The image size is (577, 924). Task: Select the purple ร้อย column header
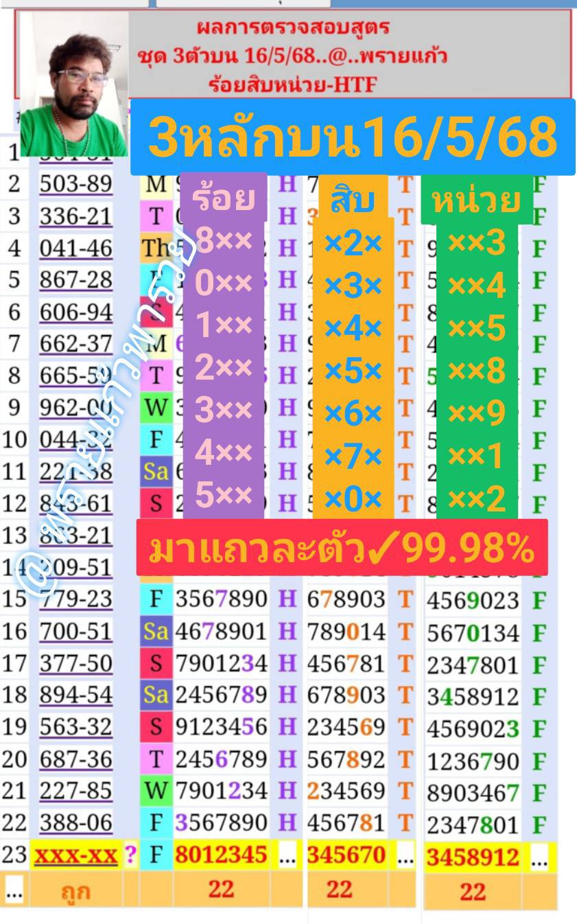pos(224,198)
